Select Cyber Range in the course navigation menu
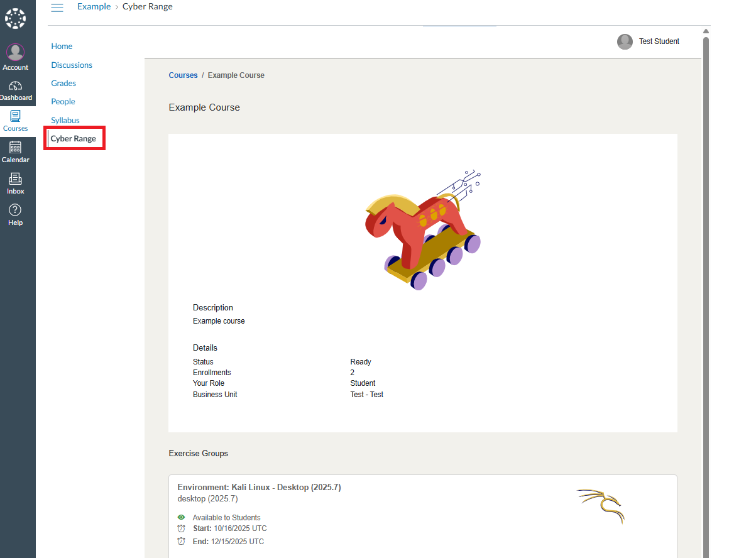Image resolution: width=756 pixels, height=558 pixels. click(74, 138)
